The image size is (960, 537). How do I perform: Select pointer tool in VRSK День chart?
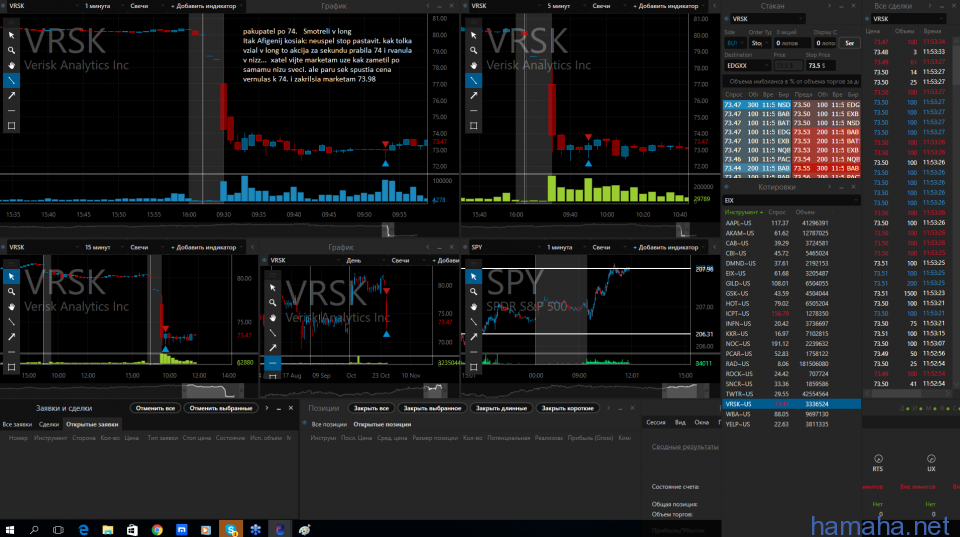(x=272, y=288)
